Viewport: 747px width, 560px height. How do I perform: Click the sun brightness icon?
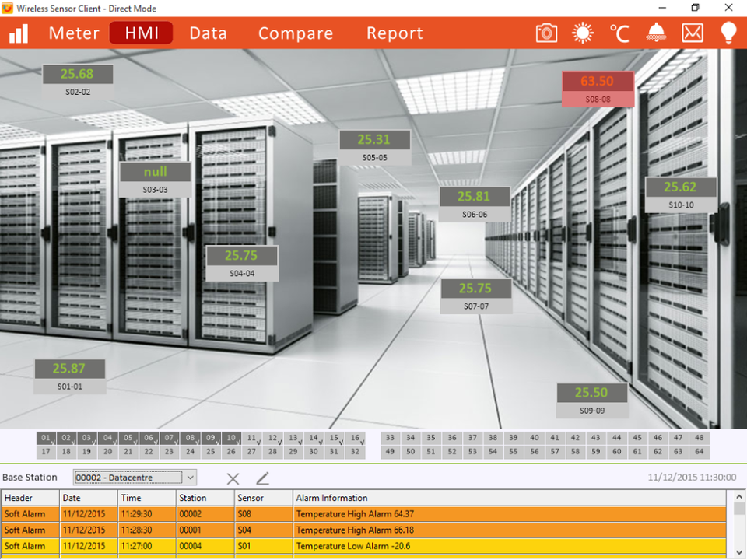click(x=582, y=33)
